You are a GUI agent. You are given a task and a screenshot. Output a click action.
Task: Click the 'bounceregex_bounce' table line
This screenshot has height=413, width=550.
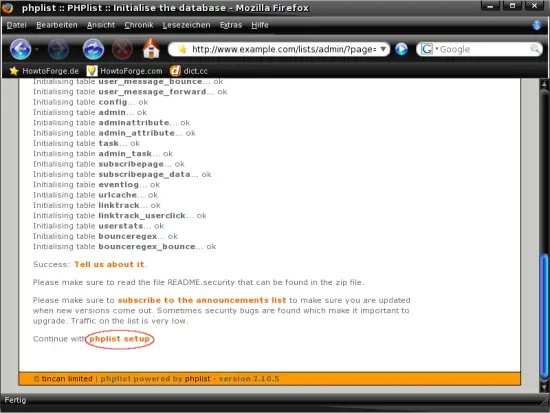click(x=125, y=246)
